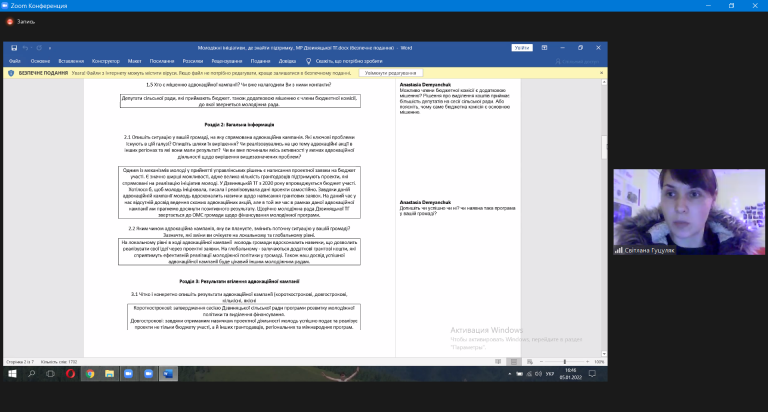Select the Print Layout view icon
This screenshot has height=412, width=768.
[x=514, y=362]
